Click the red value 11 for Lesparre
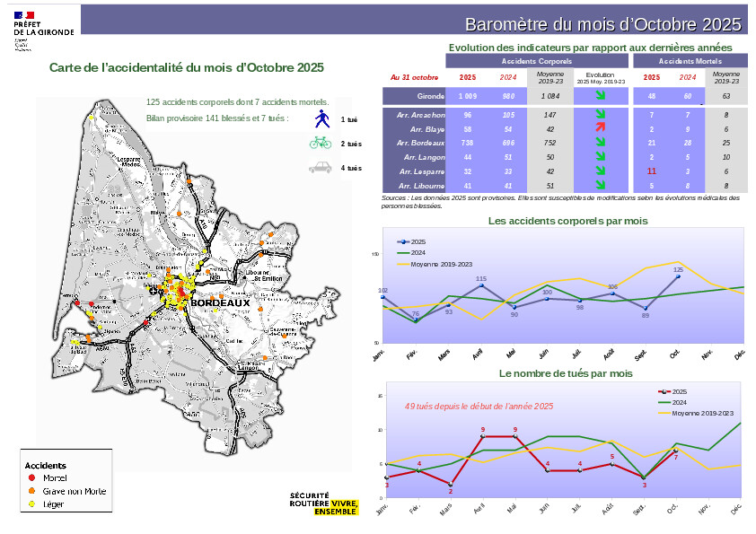 tap(652, 171)
